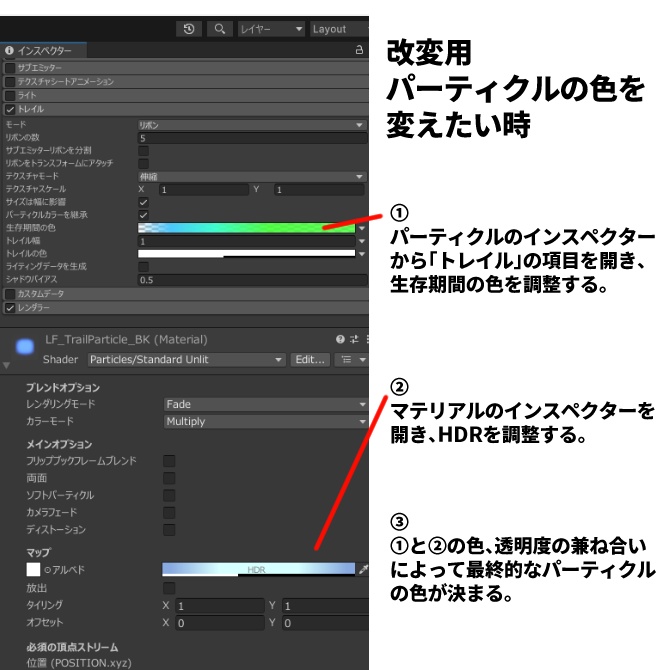Open the モード リボン dropdown
Screen dimensions: 670x670
click(252, 125)
